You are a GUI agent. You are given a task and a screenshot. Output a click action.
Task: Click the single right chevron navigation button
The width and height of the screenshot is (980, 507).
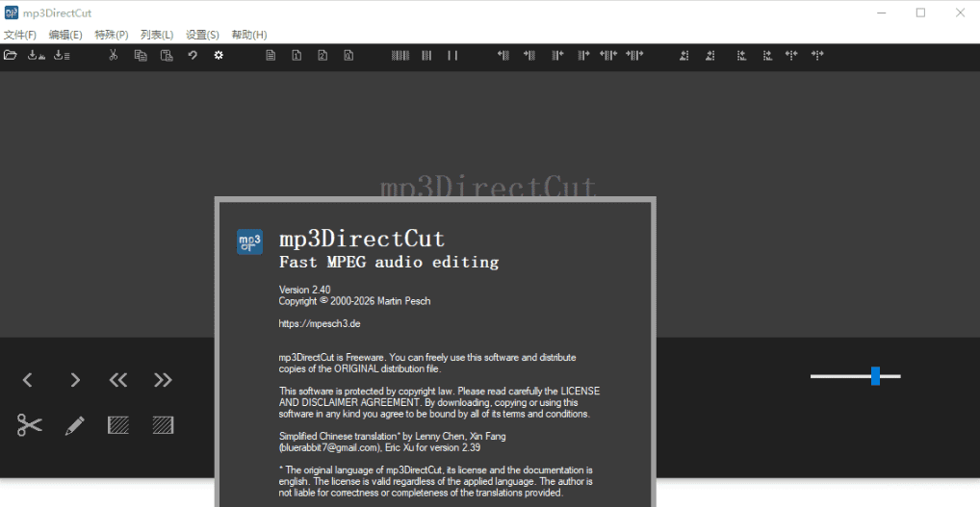coord(75,380)
